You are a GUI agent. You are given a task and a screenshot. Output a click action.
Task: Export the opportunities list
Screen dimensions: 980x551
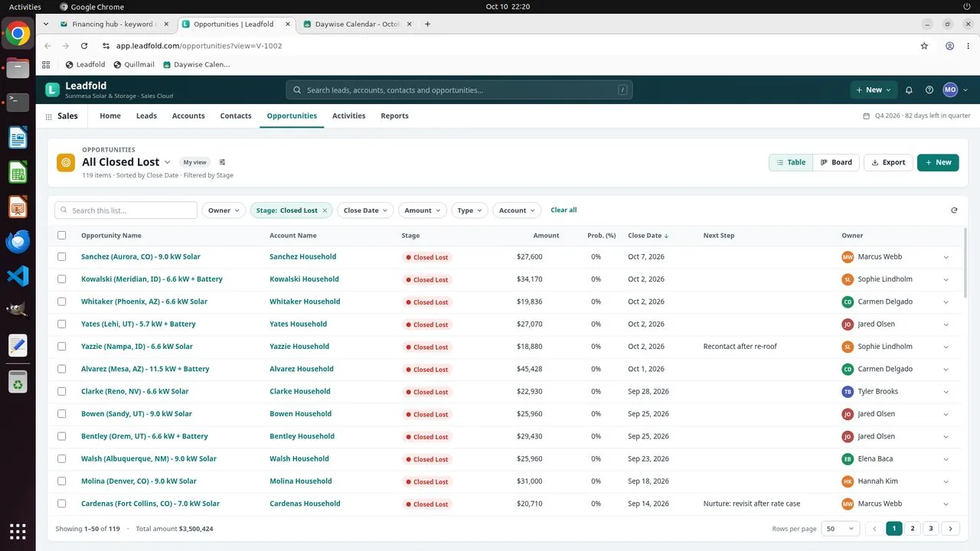pos(888,162)
